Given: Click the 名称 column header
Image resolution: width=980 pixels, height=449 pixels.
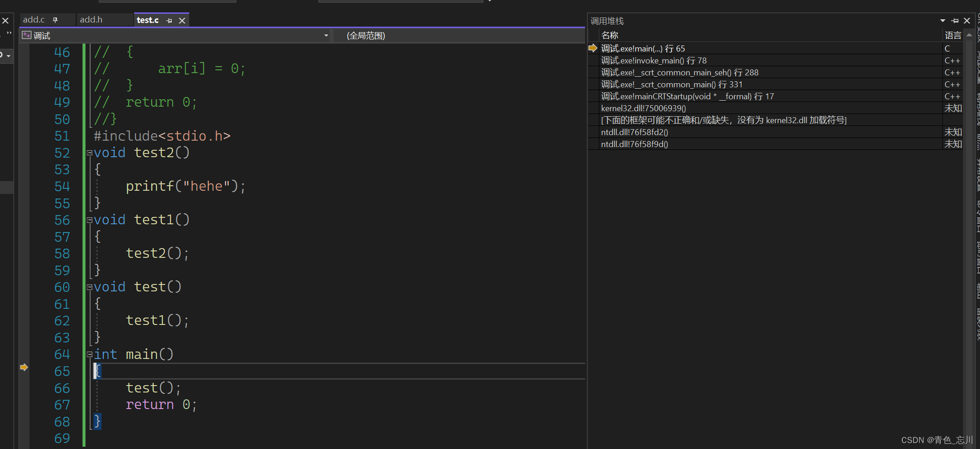Looking at the screenshot, I should 609,35.
